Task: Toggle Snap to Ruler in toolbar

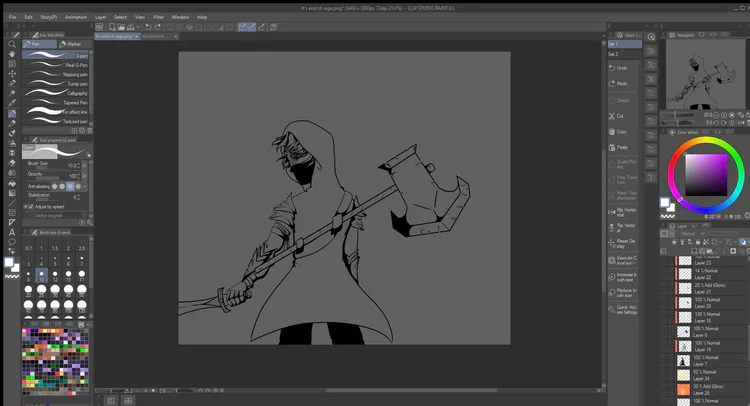Action: 243,27
